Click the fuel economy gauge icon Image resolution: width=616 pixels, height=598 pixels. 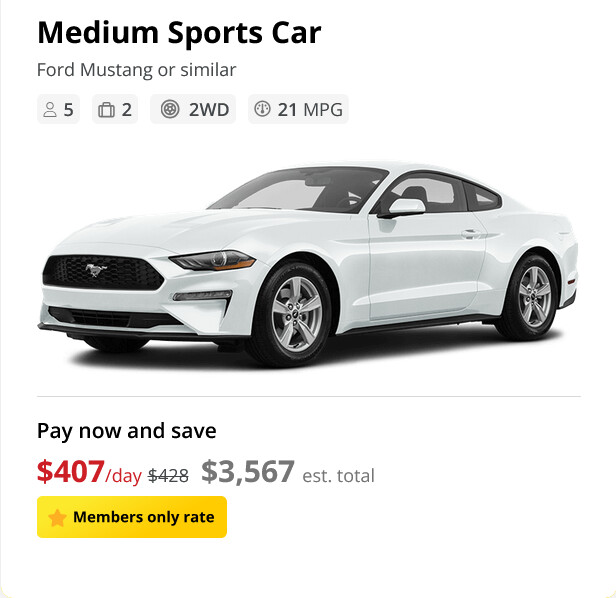262,110
